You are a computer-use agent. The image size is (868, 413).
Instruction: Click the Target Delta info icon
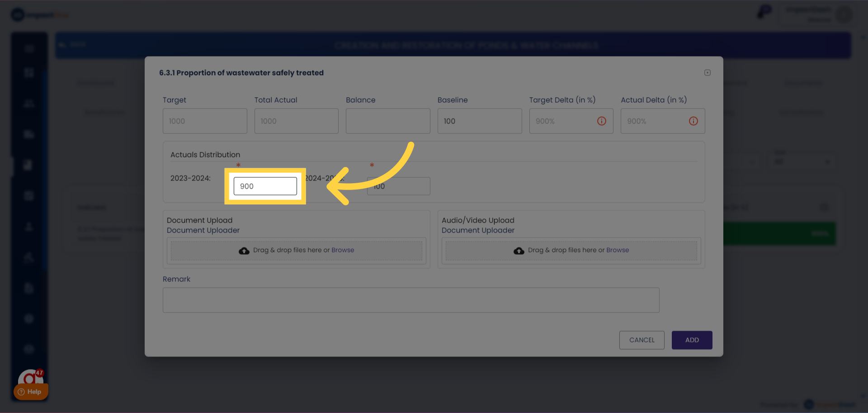(x=601, y=121)
